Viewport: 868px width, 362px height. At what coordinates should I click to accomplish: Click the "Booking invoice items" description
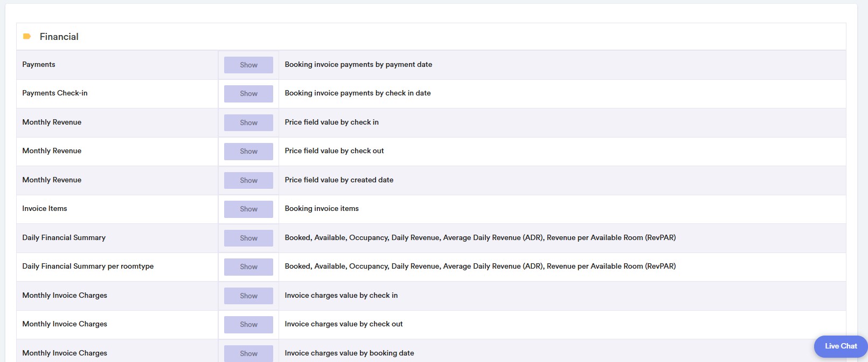tap(322, 208)
